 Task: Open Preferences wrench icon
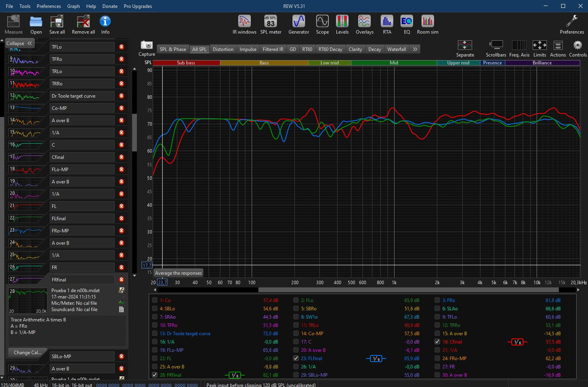(x=572, y=24)
